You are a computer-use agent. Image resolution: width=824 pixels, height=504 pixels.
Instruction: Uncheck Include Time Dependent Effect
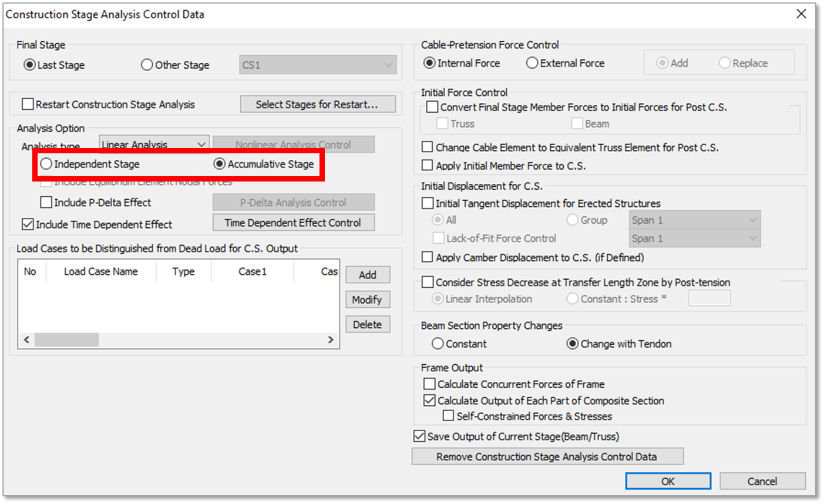point(28,224)
